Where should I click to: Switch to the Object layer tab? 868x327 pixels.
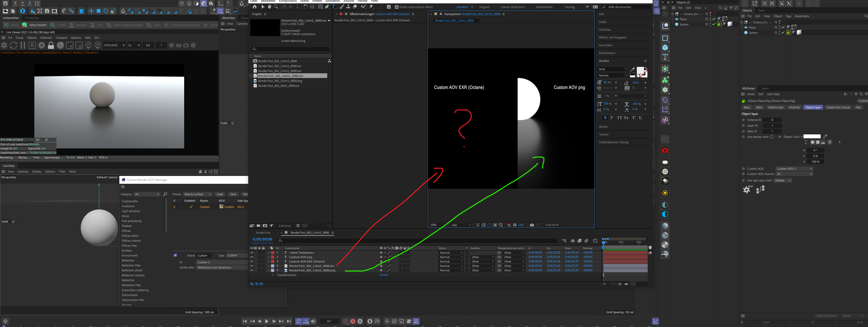813,107
